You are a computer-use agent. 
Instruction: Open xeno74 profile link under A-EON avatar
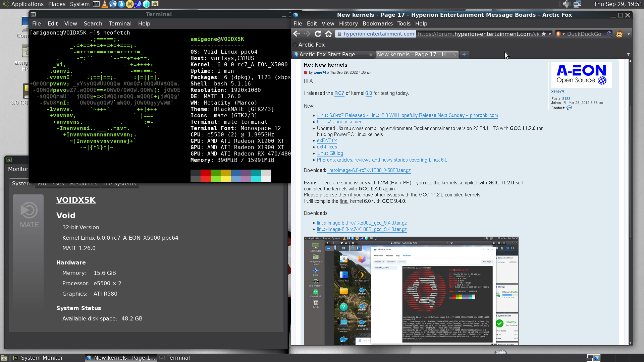tap(557, 91)
